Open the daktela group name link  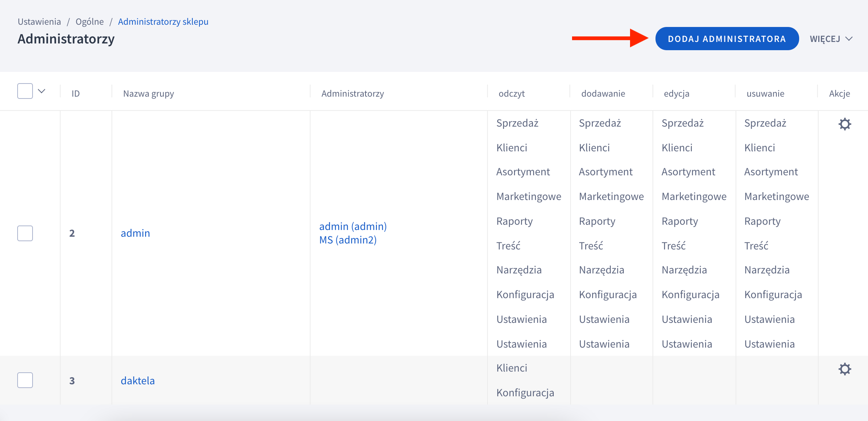coord(137,381)
